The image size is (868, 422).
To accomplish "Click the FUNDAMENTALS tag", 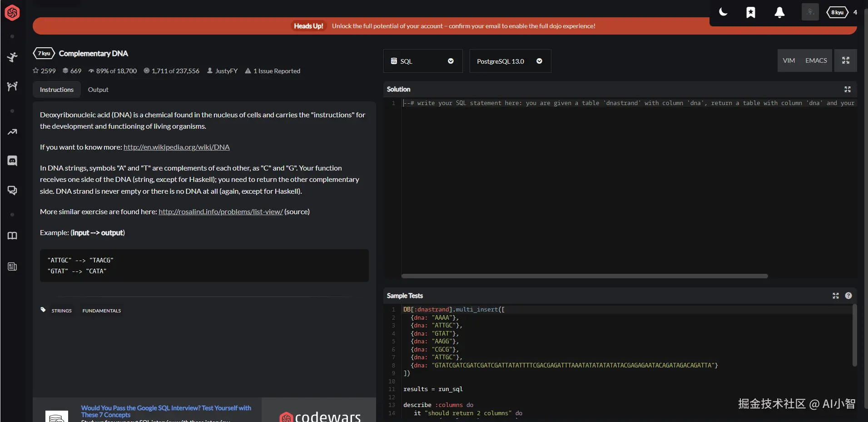I will point(102,311).
